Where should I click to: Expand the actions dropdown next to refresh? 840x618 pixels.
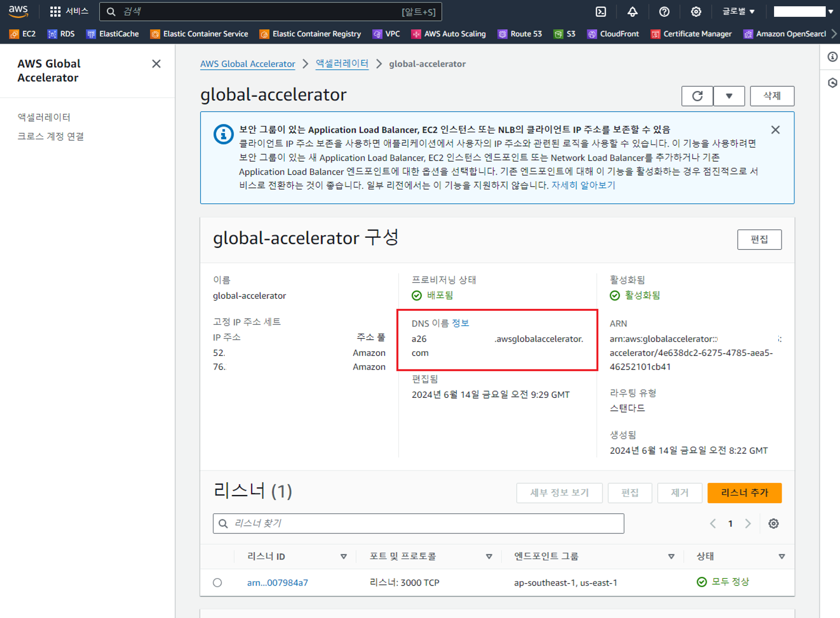click(729, 96)
